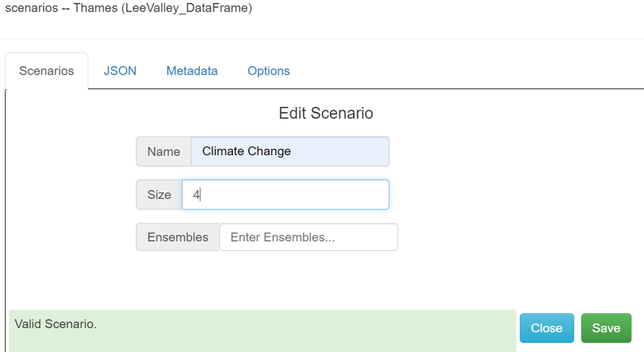The height and width of the screenshot is (352, 644).
Task: Click the Name label addon
Action: (x=164, y=152)
